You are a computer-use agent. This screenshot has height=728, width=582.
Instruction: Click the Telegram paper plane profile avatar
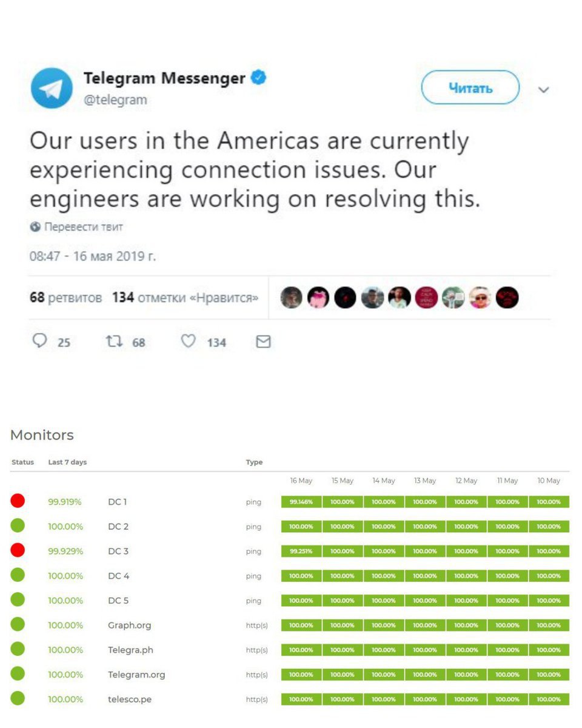pos(52,89)
